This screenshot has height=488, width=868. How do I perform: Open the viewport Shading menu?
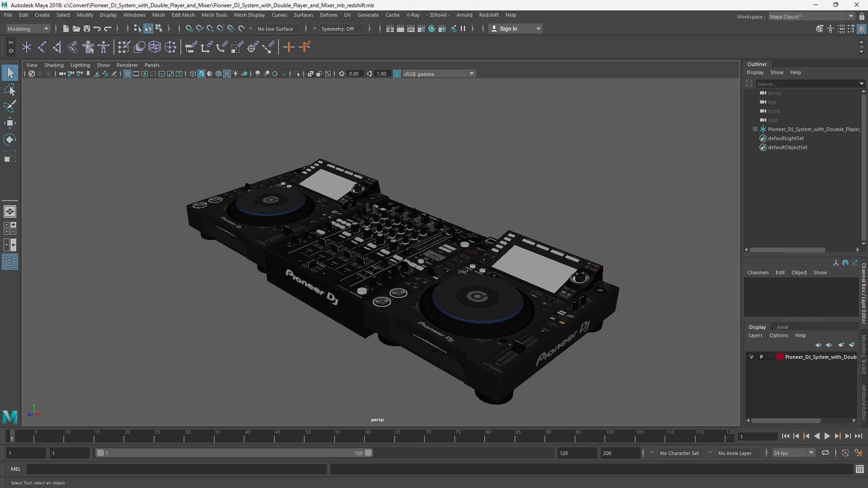pyautogui.click(x=54, y=65)
